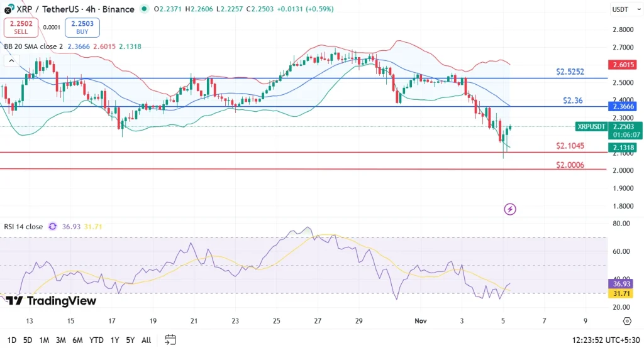Click the purple lightning bolt icon

[510, 209]
